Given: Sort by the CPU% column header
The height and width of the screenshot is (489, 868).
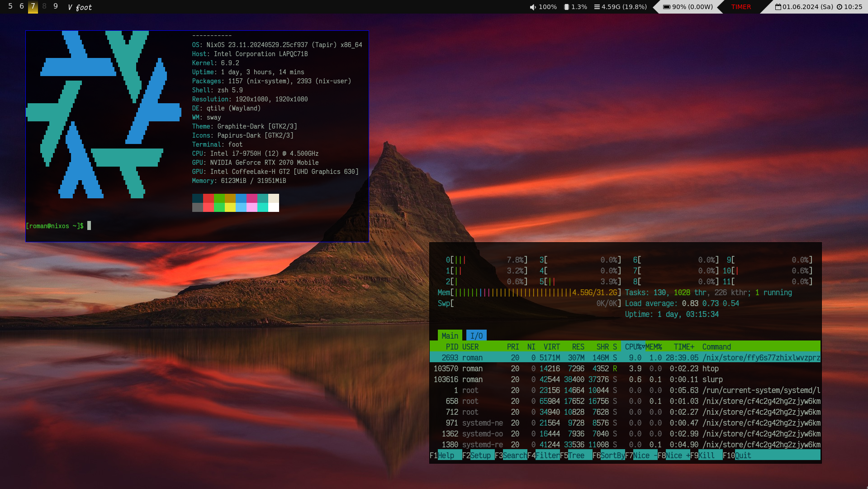Looking at the screenshot, I should 634,347.
